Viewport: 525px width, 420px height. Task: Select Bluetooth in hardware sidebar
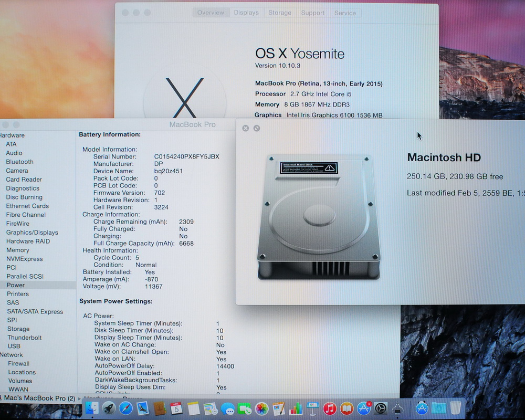20,162
